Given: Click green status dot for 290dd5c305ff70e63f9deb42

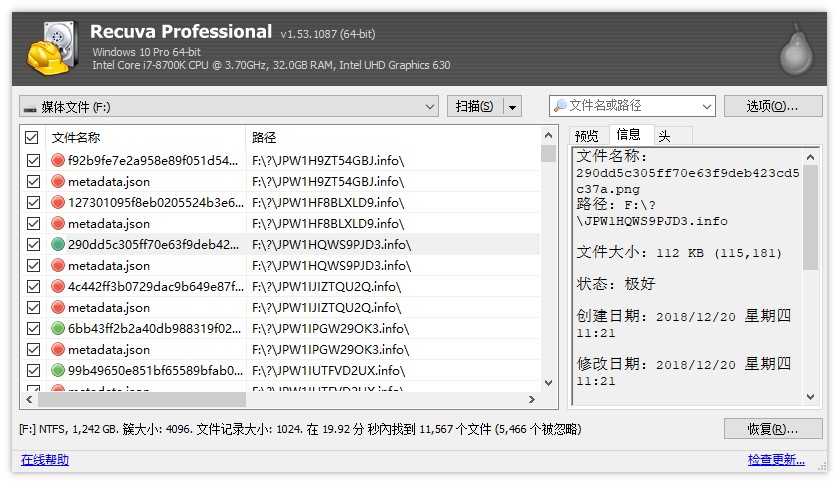Looking at the screenshot, I should pyautogui.click(x=58, y=244).
